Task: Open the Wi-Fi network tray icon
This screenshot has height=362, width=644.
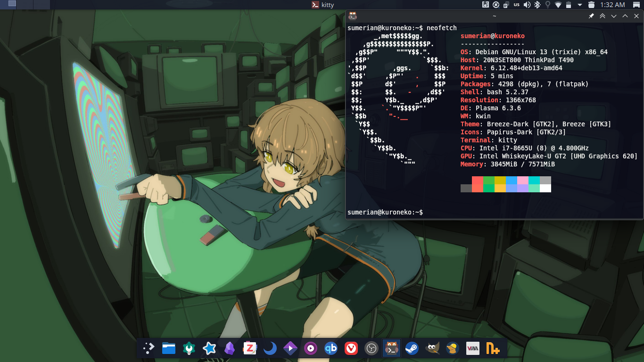Action: [558, 5]
